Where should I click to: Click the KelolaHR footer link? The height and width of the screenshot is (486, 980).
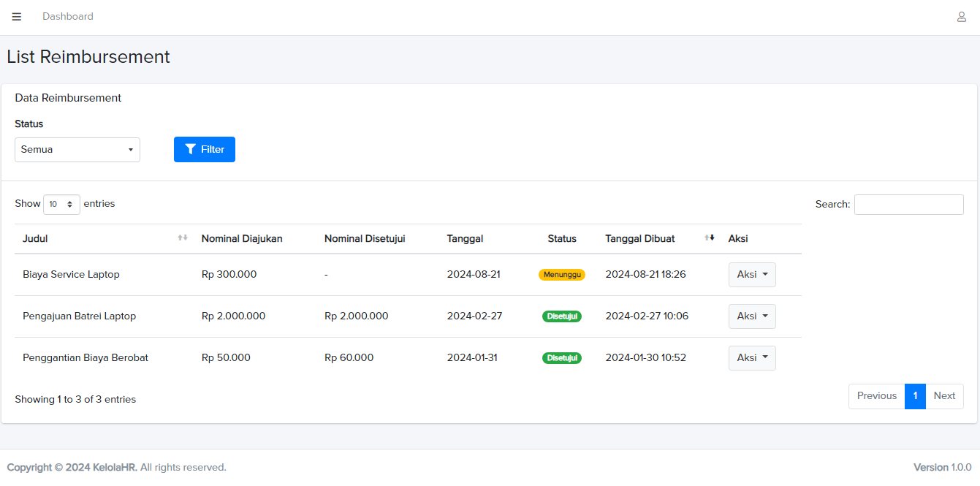[115, 468]
